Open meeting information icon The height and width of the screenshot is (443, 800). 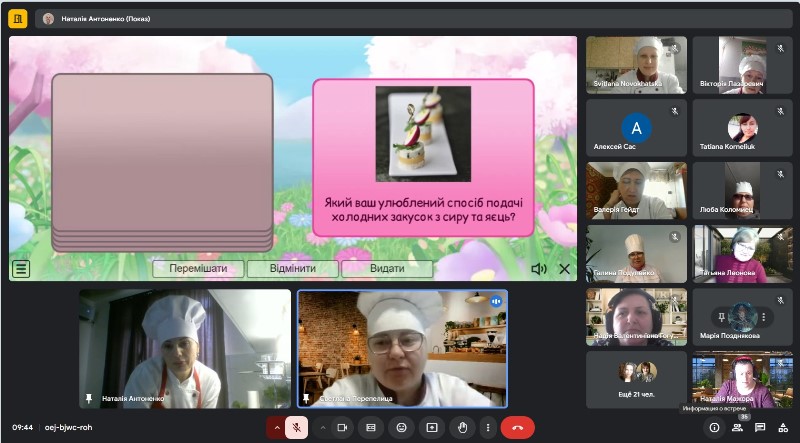coord(714,428)
